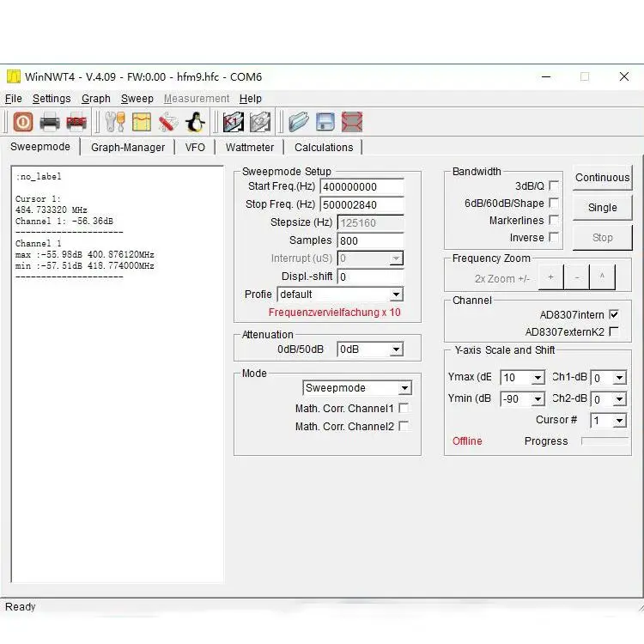Open the Sweepmode mode dropdown

click(x=357, y=388)
